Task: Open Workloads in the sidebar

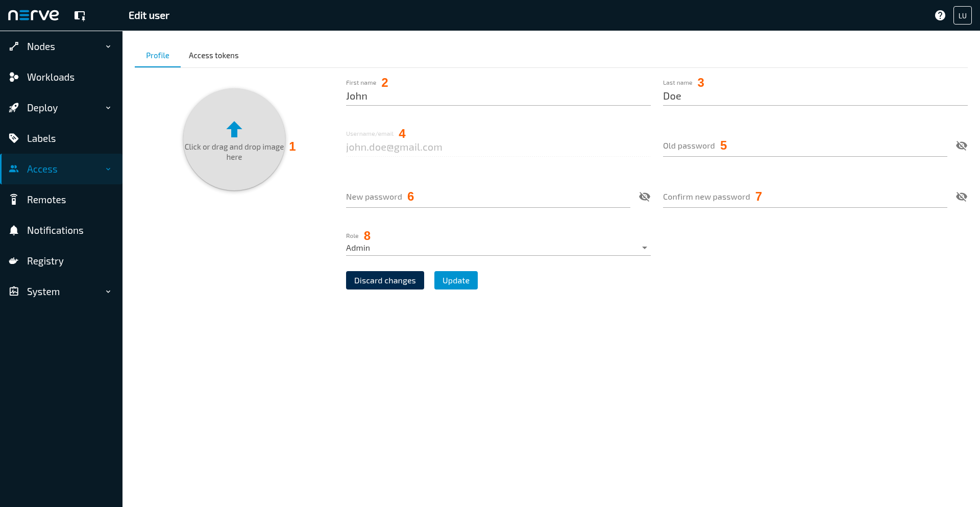Action: (x=61, y=77)
